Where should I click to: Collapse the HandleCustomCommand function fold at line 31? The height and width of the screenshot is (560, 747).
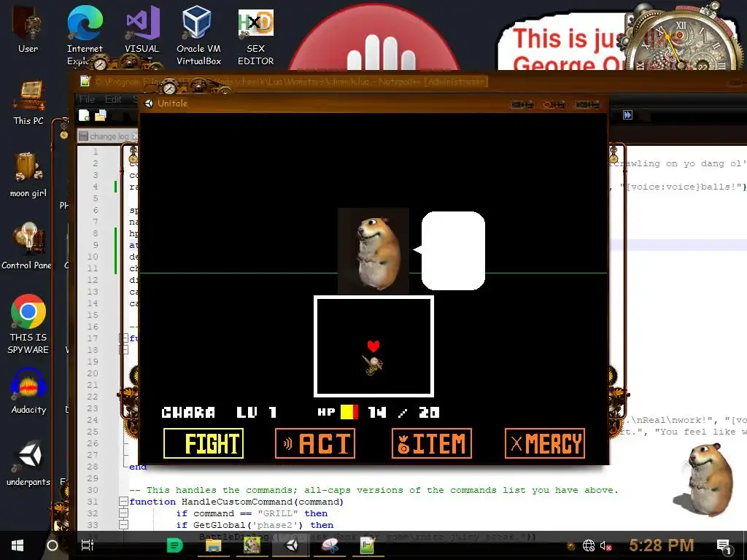pyautogui.click(x=123, y=502)
